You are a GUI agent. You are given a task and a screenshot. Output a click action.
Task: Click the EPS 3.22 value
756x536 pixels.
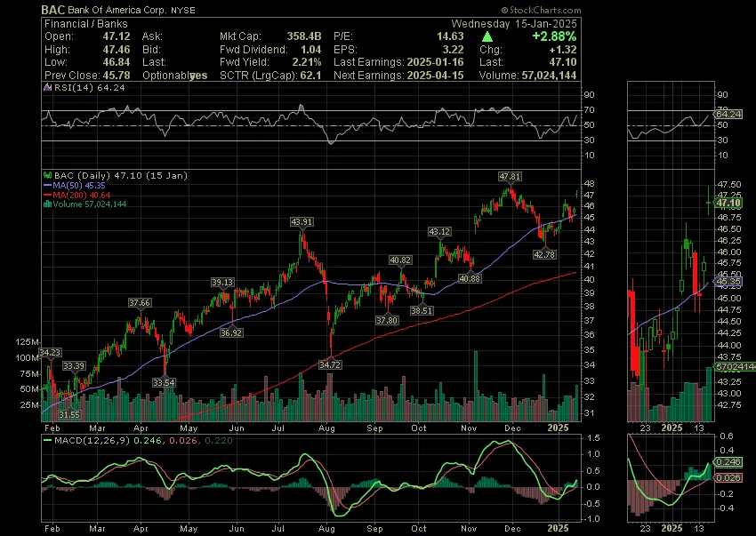tap(454, 50)
